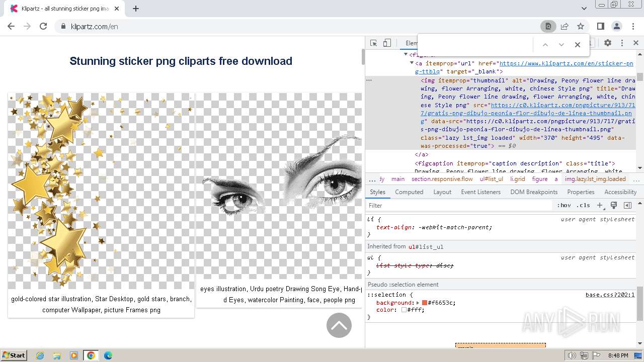644x362 pixels.
Task: Close the DevTools panel
Action: coord(636,43)
